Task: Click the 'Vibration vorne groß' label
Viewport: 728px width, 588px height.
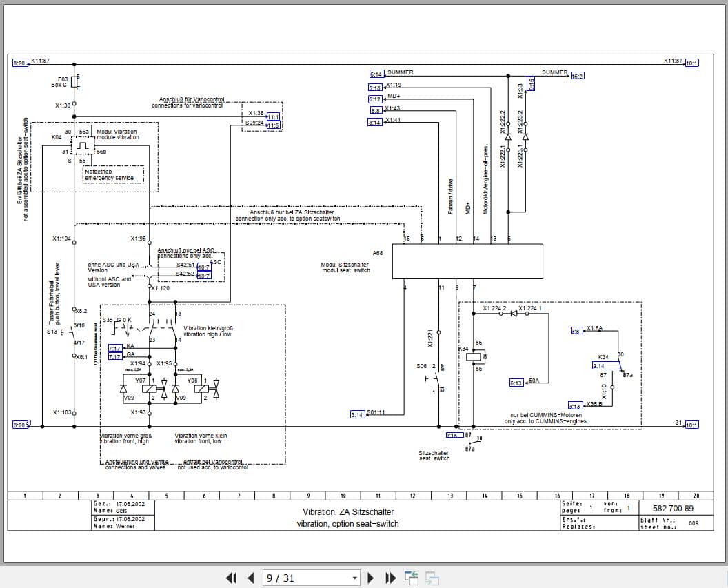Action: click(x=126, y=436)
